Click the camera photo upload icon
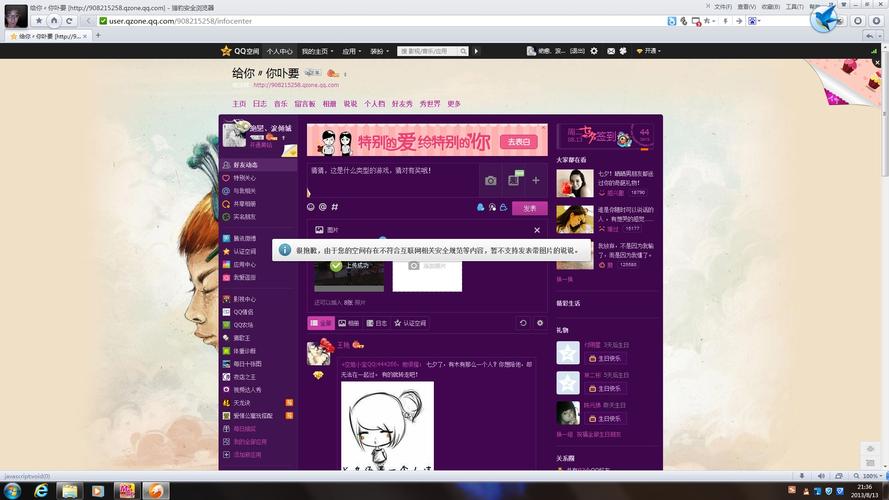 coord(490,180)
